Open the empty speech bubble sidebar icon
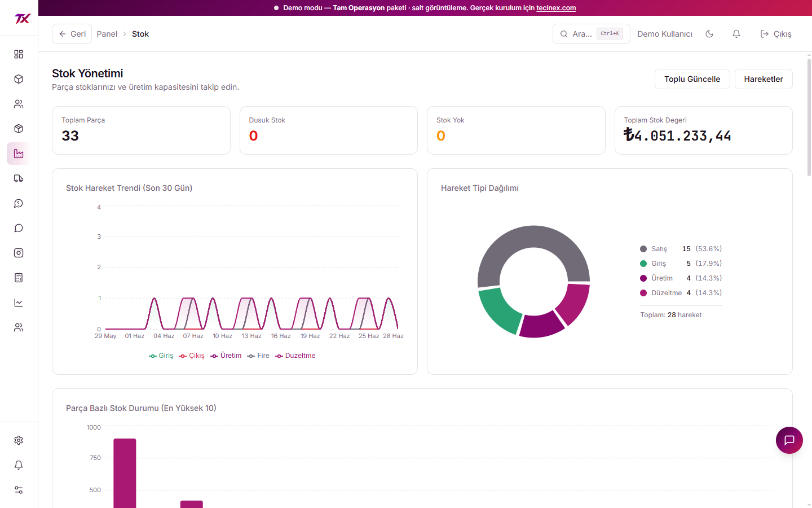The height and width of the screenshot is (508, 812). click(x=19, y=228)
